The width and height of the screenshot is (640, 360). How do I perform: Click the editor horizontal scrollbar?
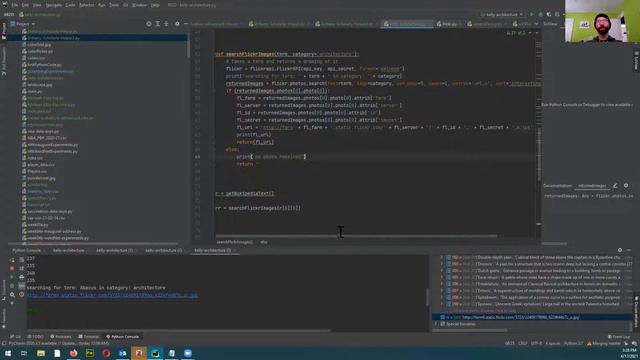pyautogui.click(x=356, y=236)
